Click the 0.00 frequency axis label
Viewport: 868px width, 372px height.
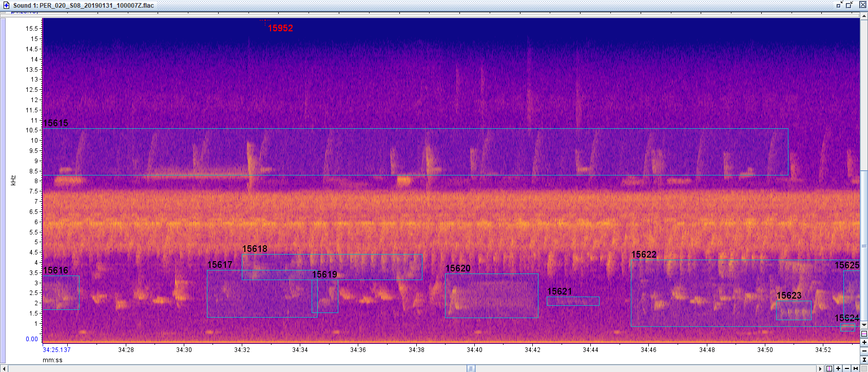[x=32, y=339]
